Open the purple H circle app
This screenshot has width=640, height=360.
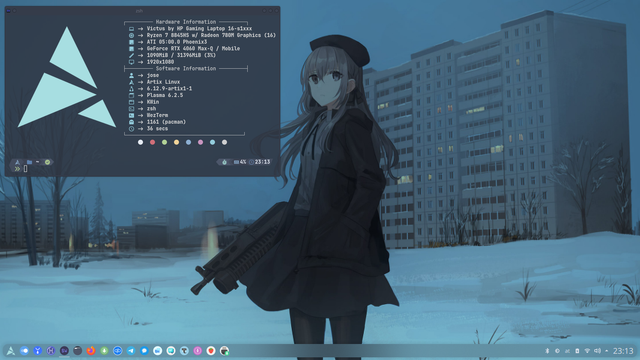click(x=51, y=351)
